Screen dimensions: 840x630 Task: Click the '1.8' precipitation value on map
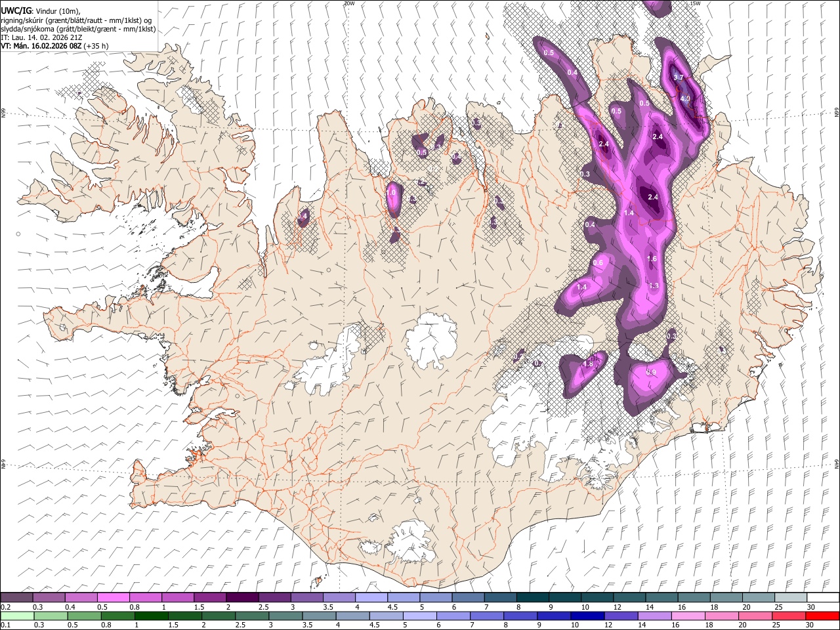click(588, 364)
